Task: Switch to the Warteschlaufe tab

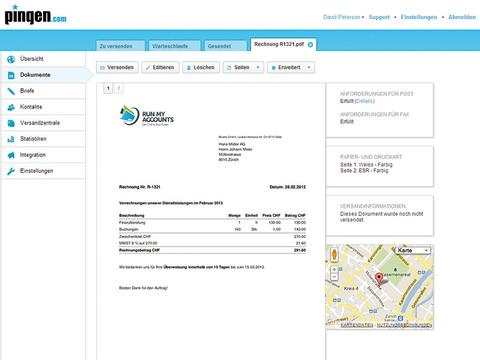Action: point(174,46)
